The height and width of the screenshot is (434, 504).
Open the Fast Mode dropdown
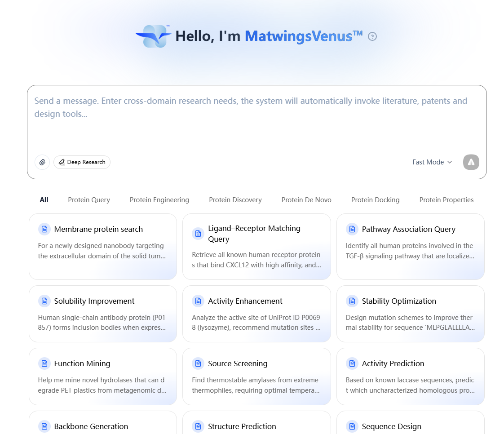(432, 162)
